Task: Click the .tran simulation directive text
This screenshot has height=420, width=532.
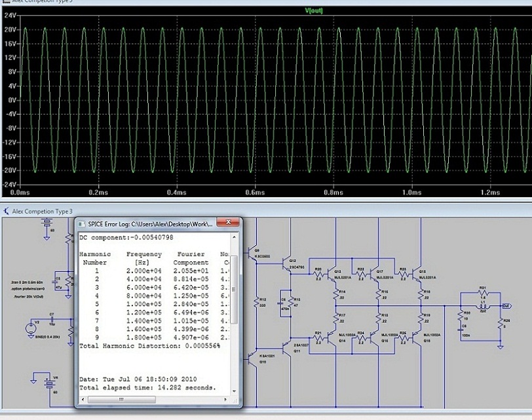Action: [x=27, y=282]
